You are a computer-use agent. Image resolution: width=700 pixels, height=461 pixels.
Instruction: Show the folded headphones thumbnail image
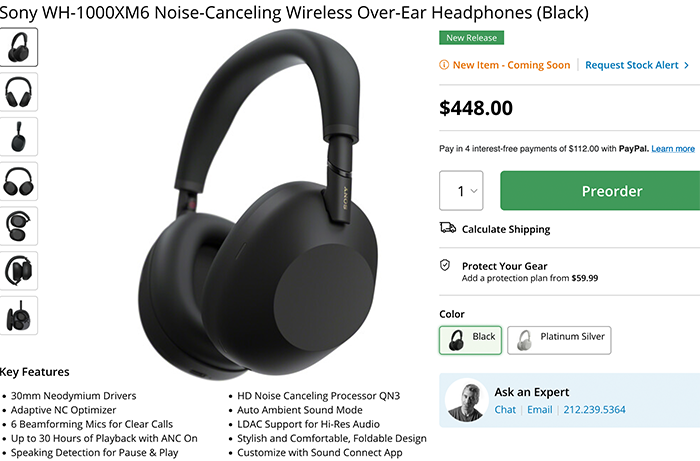click(18, 226)
